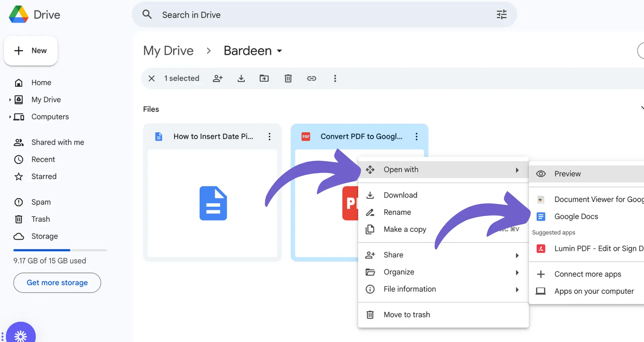Select Open with menu entry
Screen dimensions: 644x342
[x=443, y=170]
